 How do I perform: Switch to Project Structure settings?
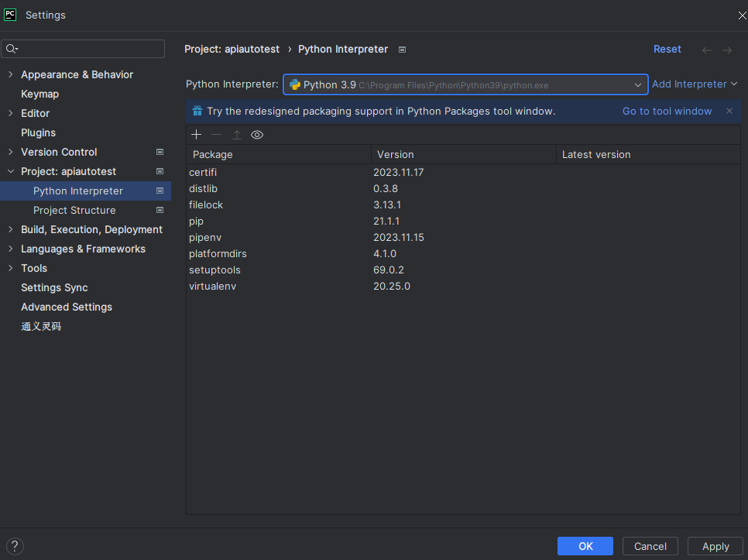pyautogui.click(x=74, y=210)
